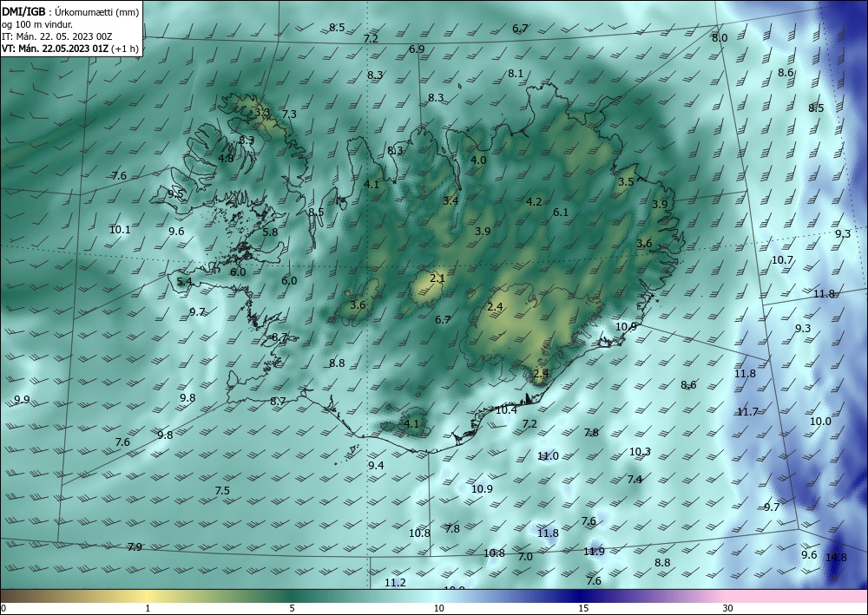868x615 pixels.
Task: Click the '4.8' value in the Westfjords
Action: tap(226, 158)
